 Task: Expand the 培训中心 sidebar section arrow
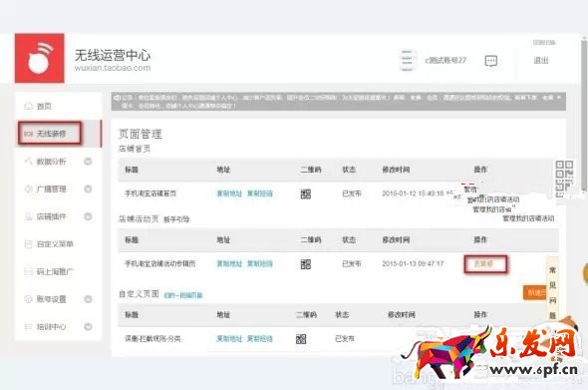point(88,326)
